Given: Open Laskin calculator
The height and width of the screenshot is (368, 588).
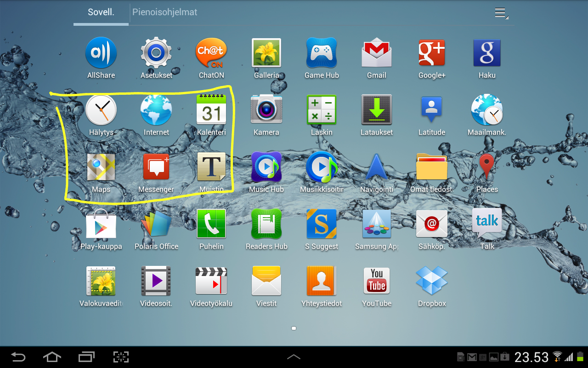Looking at the screenshot, I should coord(322,109).
